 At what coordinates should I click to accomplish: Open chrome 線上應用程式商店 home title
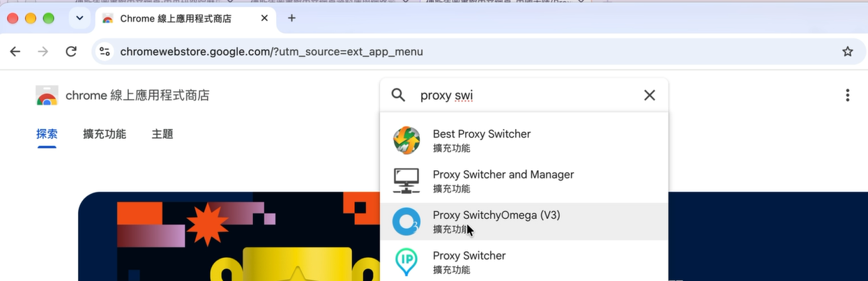point(137,96)
